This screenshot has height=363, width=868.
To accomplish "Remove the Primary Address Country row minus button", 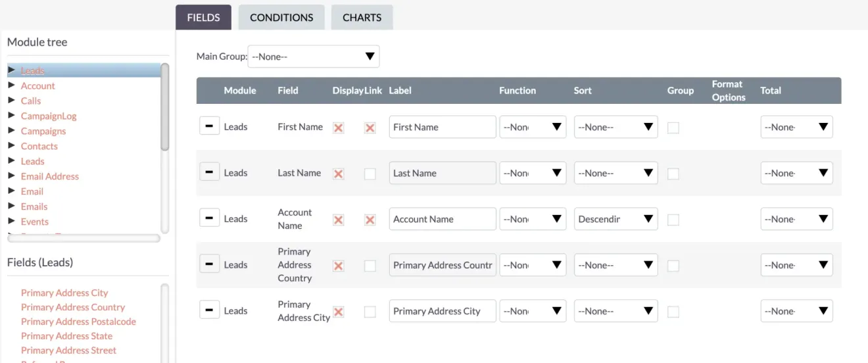I will coord(209,264).
